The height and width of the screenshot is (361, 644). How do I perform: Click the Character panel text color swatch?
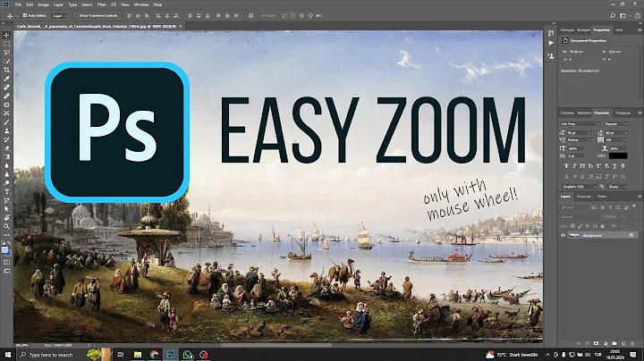coord(618,155)
